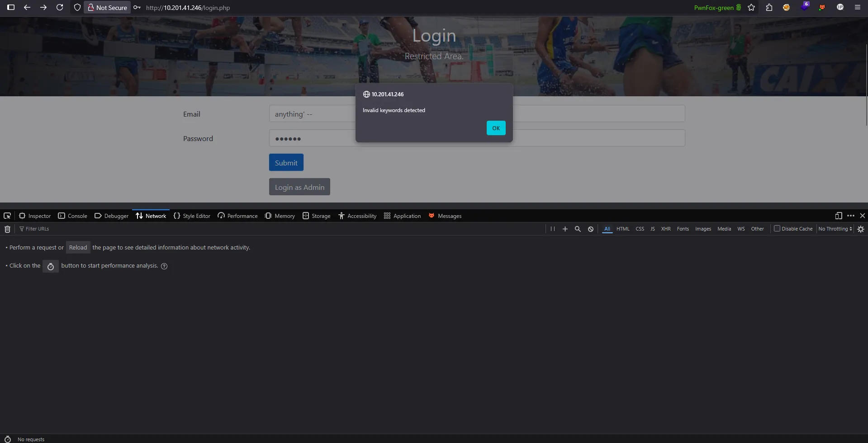
Task: Click the stopwatch performance icon in status bar
Action: pos(8,439)
